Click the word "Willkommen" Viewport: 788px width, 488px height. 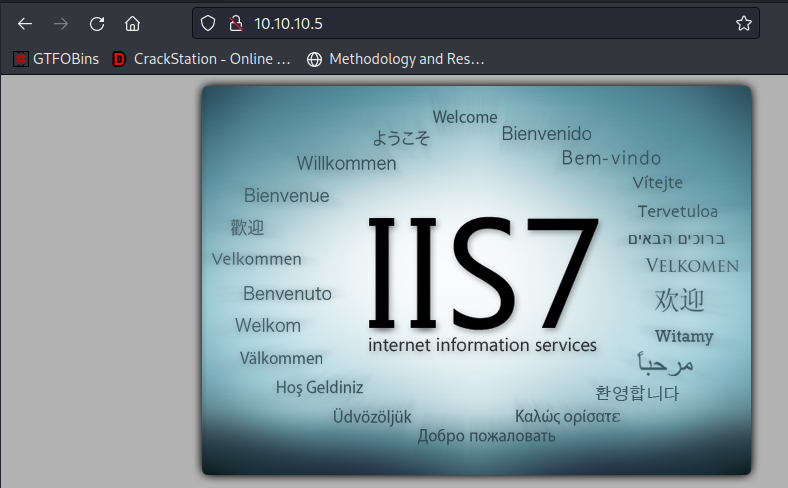(346, 163)
